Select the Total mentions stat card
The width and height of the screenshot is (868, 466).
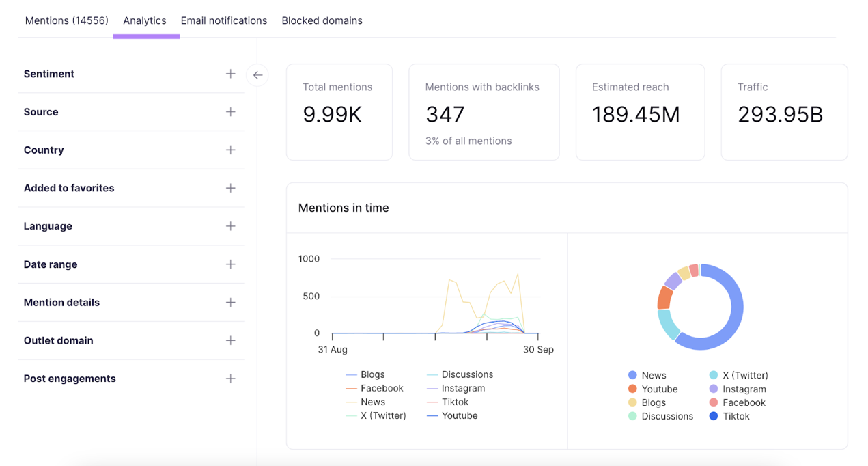click(339, 113)
